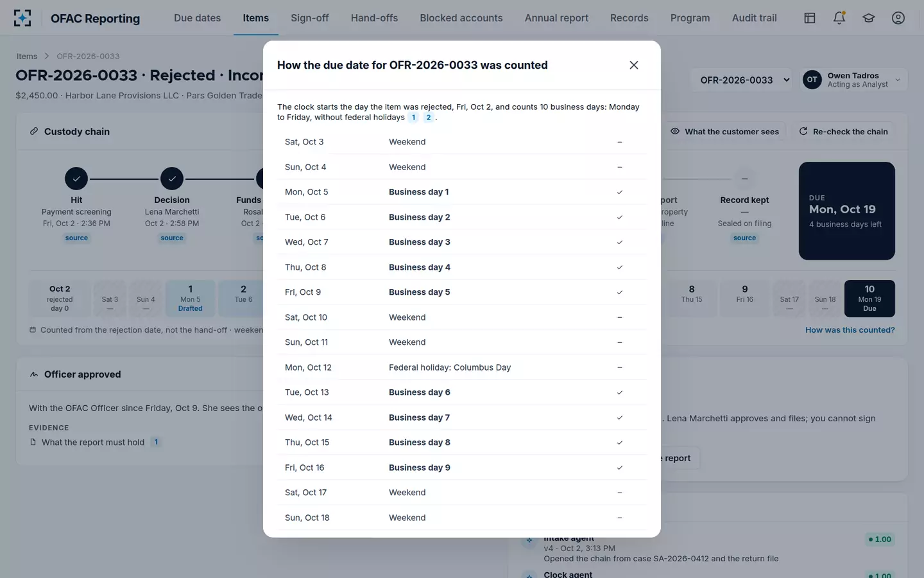The height and width of the screenshot is (578, 924).
Task: Click Re-check the chain button
Action: 844,132
